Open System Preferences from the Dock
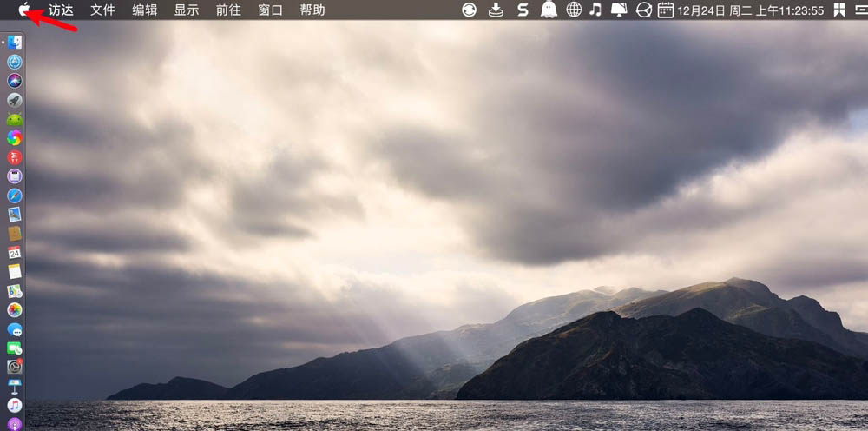The image size is (868, 431). tap(15, 366)
